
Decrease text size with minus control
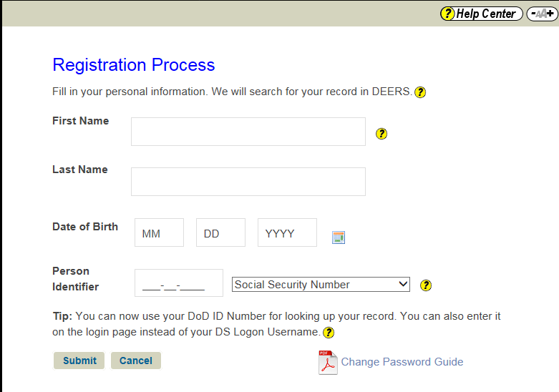pos(533,14)
